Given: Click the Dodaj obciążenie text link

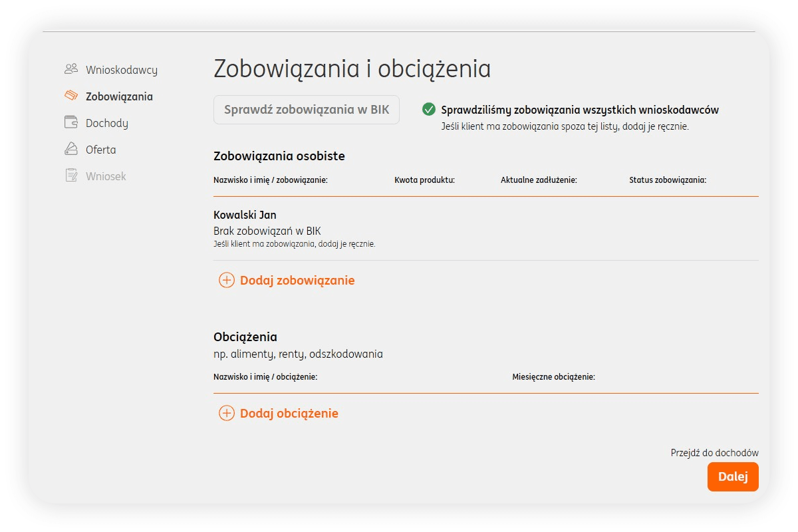Looking at the screenshot, I should point(289,414).
